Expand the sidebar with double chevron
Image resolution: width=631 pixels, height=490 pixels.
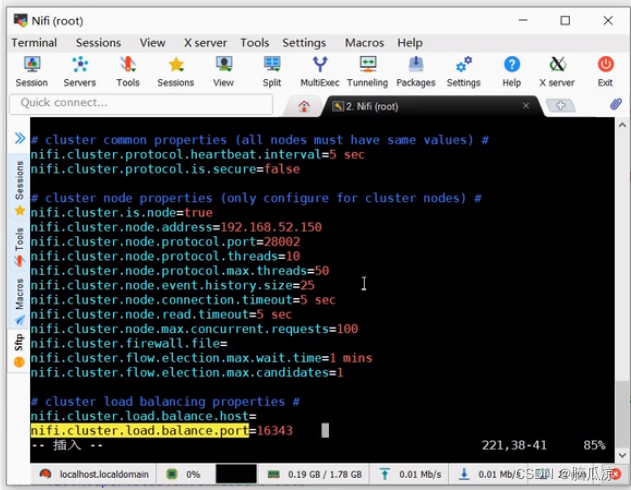coord(20,138)
